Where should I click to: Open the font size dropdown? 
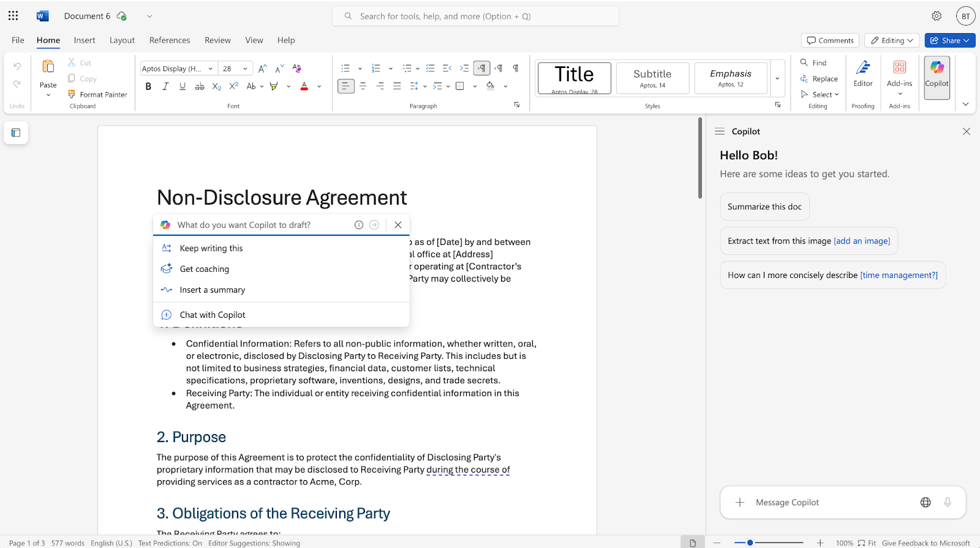(x=245, y=69)
